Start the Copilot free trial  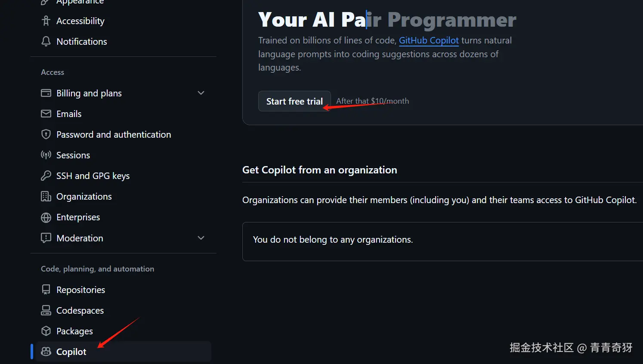(294, 101)
